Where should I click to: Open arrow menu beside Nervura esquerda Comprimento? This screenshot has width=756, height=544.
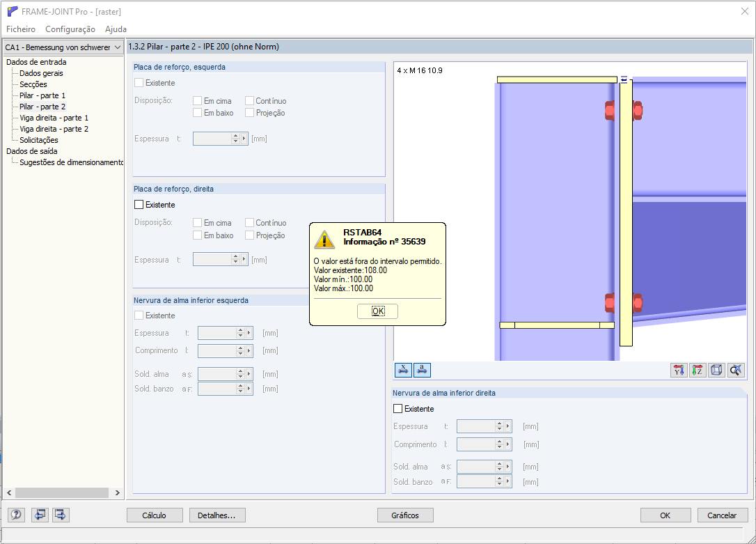click(x=249, y=350)
